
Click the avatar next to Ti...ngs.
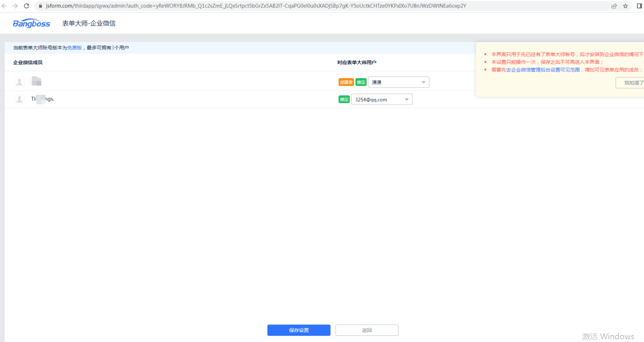[19, 99]
